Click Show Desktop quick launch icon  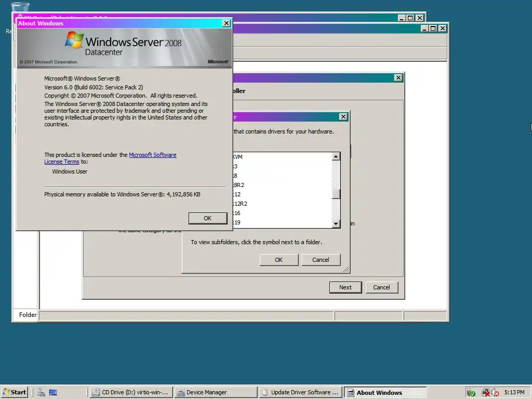click(x=53, y=393)
